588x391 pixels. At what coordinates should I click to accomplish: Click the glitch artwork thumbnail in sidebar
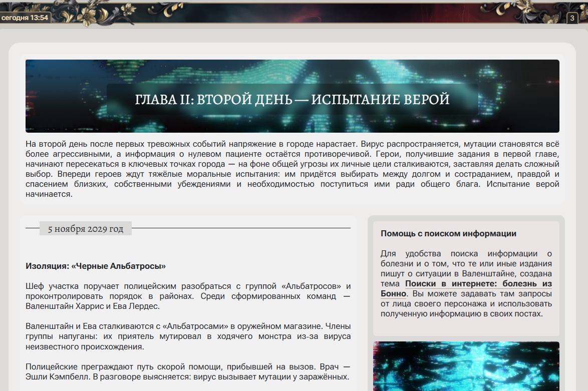(466, 366)
